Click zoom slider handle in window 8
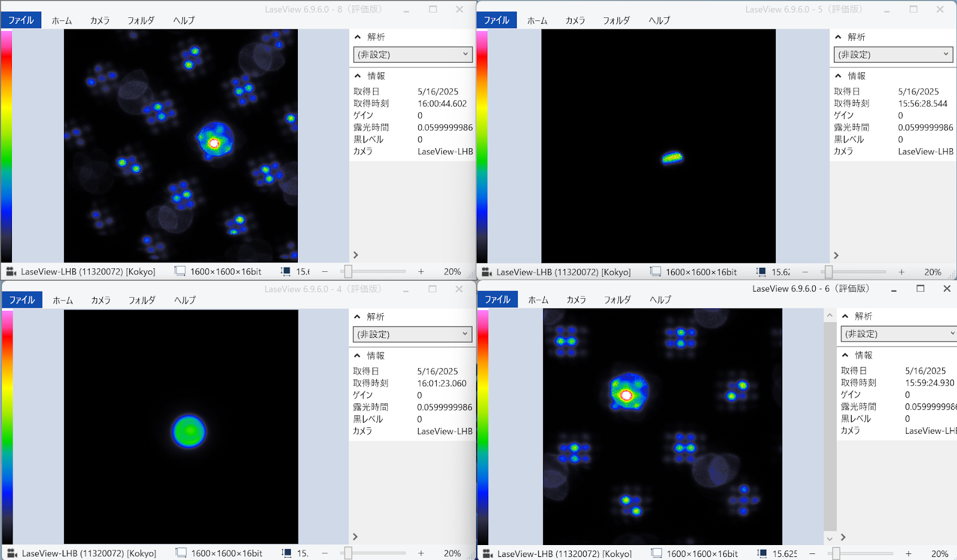957x560 pixels. [x=348, y=271]
